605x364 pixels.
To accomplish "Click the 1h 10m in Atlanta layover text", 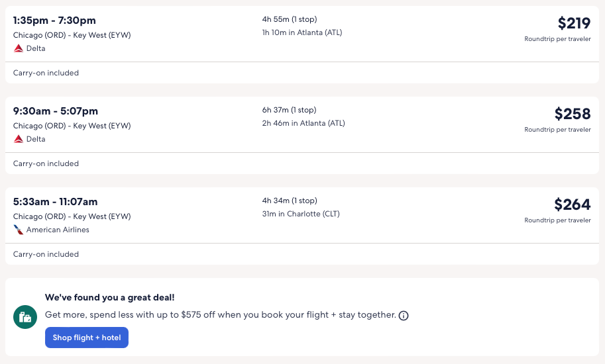I will click(x=302, y=32).
